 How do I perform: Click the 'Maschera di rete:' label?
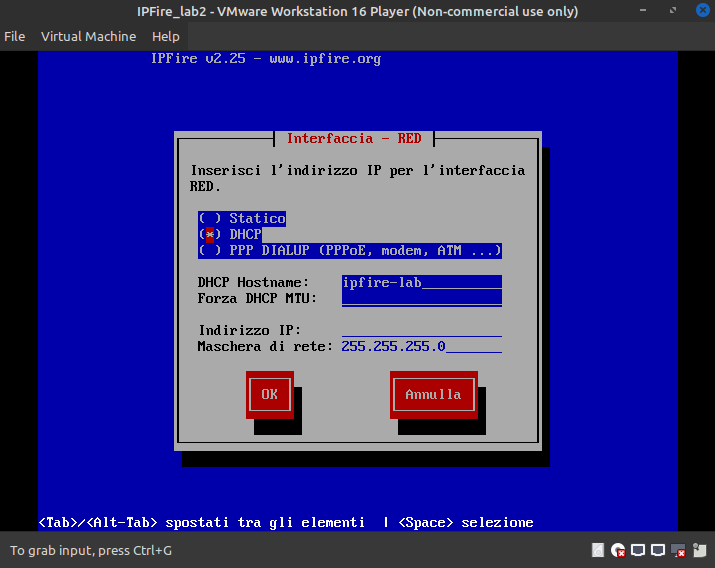pos(265,346)
